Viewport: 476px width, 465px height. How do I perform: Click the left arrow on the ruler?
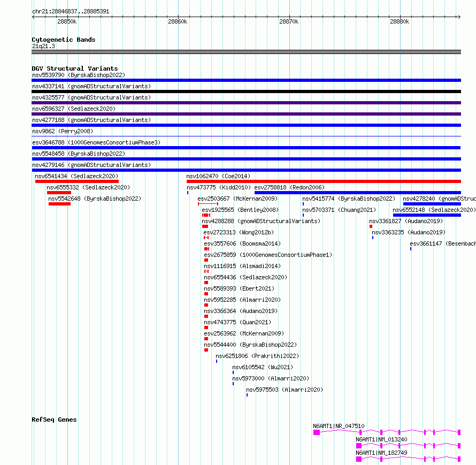tap(33, 17)
